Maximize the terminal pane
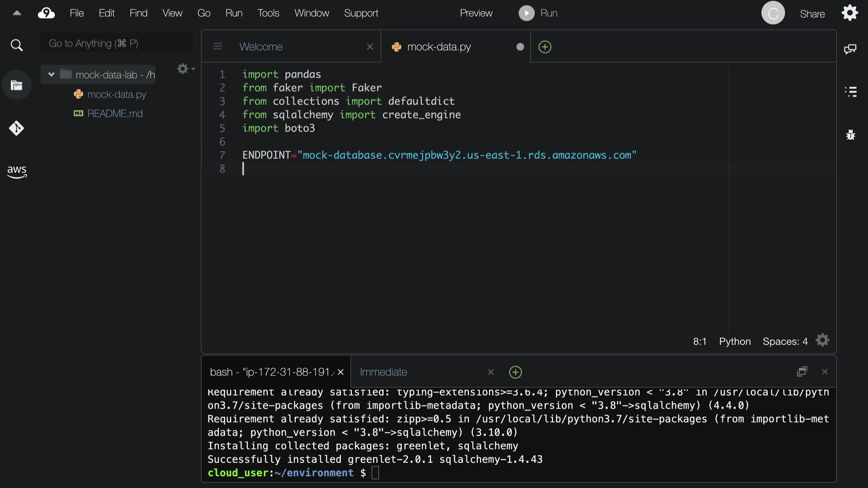This screenshot has height=488, width=868. [x=802, y=371]
